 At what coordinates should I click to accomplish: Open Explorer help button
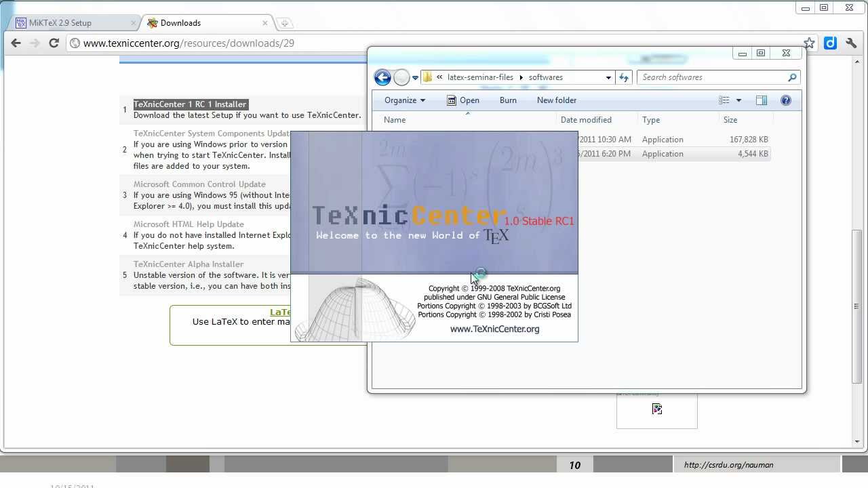tap(786, 100)
